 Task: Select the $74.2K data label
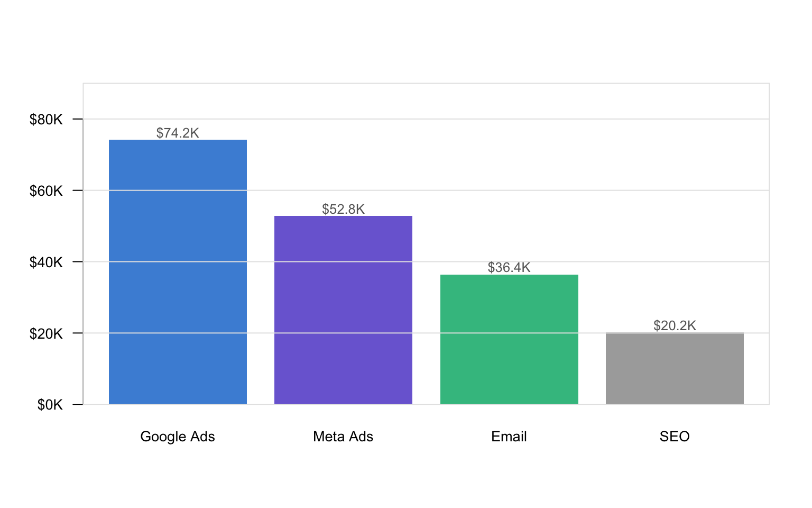178,133
